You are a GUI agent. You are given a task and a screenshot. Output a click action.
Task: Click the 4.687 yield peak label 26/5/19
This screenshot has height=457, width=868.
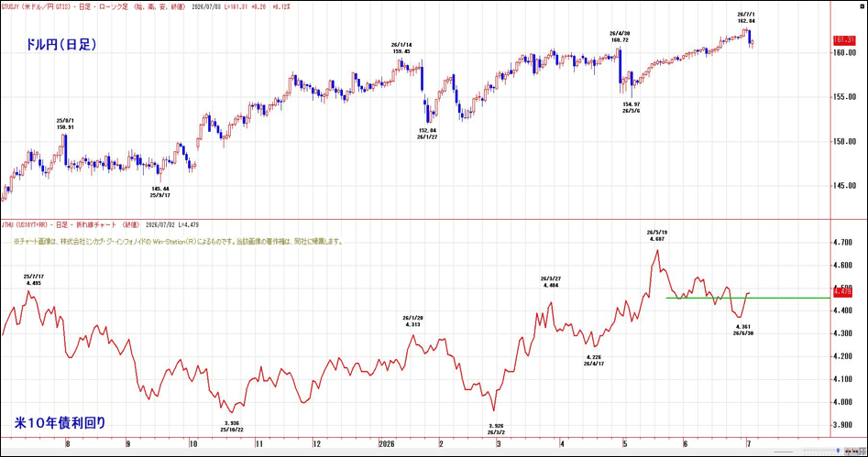tap(656, 235)
